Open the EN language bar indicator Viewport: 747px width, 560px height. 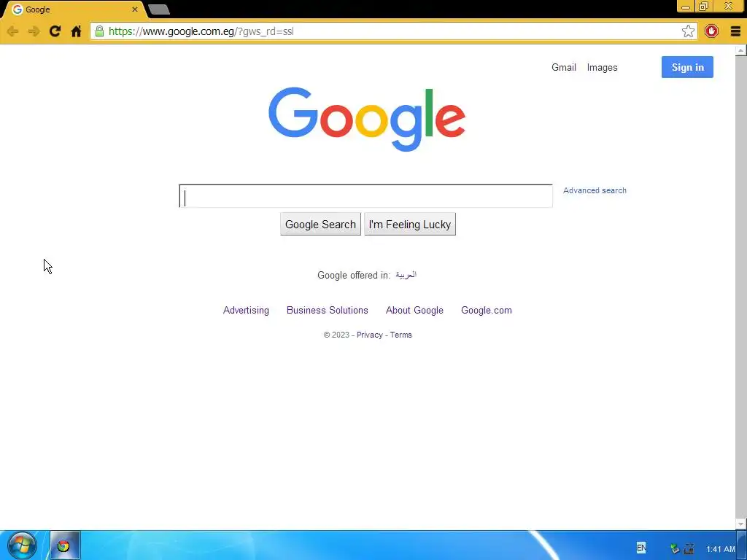[641, 548]
